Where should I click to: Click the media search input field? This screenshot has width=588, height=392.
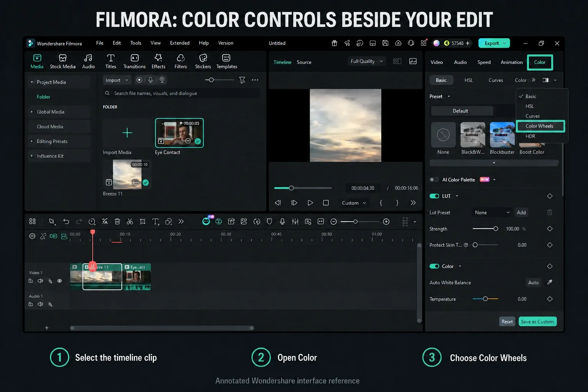point(181,93)
